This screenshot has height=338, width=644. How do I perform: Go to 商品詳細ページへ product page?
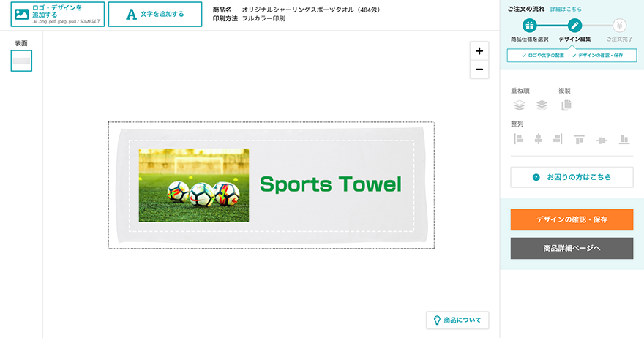[572, 248]
